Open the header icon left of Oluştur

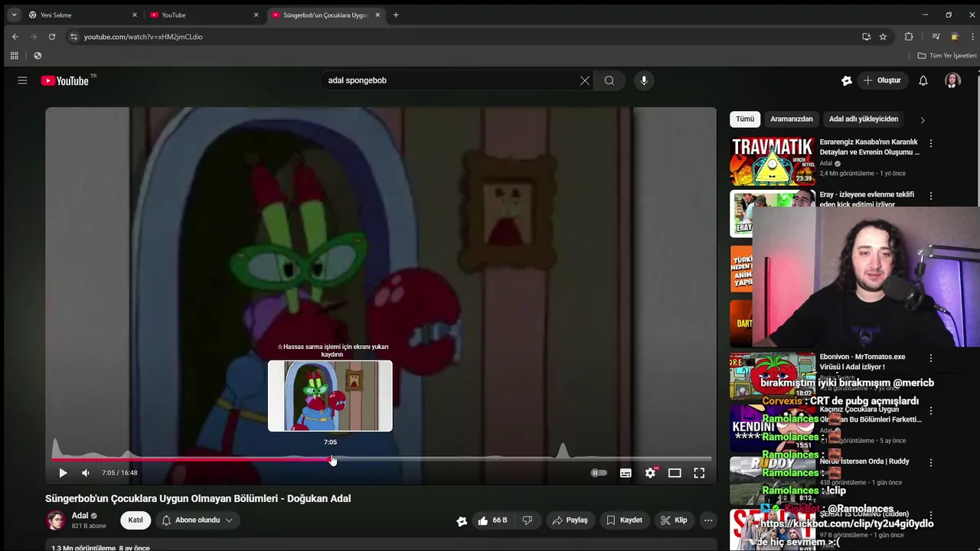point(846,80)
